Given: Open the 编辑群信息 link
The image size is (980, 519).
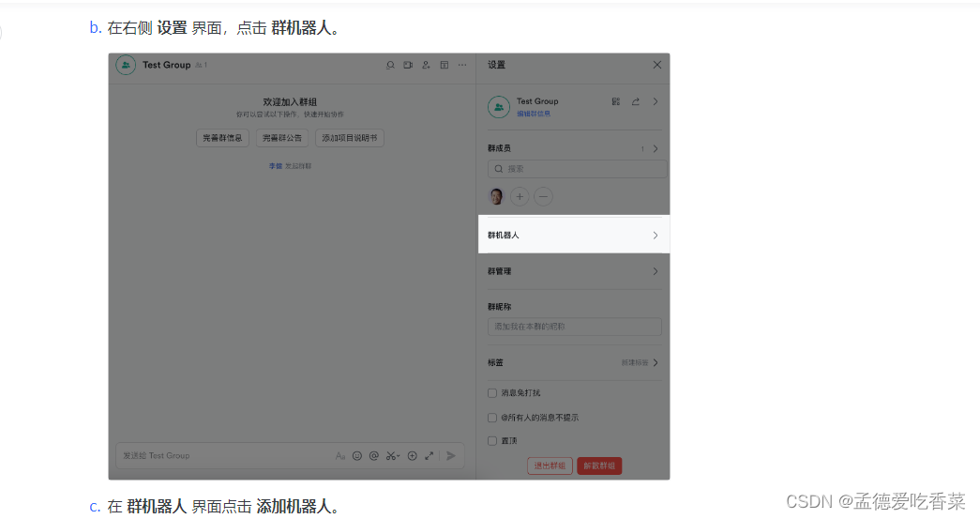Looking at the screenshot, I should [533, 114].
